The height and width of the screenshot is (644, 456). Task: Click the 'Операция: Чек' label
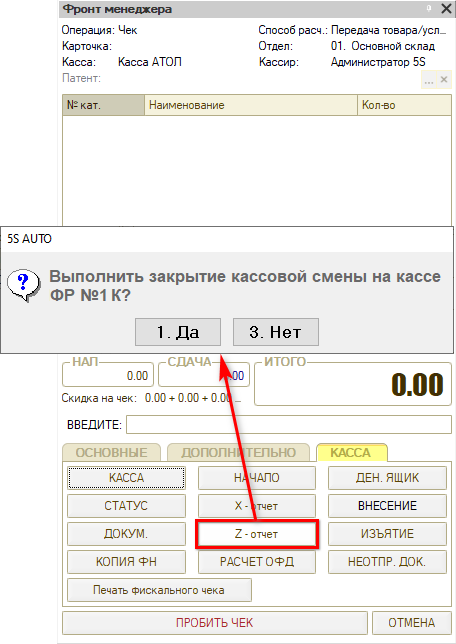pos(99,30)
